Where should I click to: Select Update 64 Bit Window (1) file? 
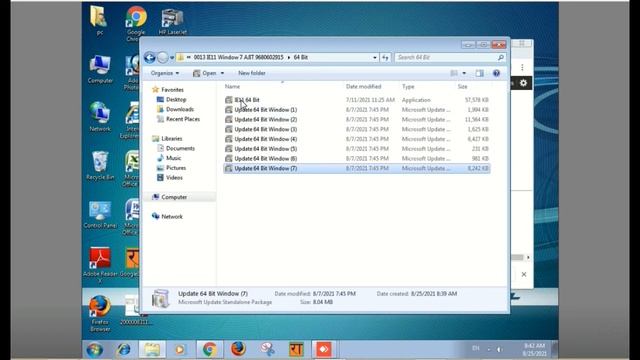(265, 110)
